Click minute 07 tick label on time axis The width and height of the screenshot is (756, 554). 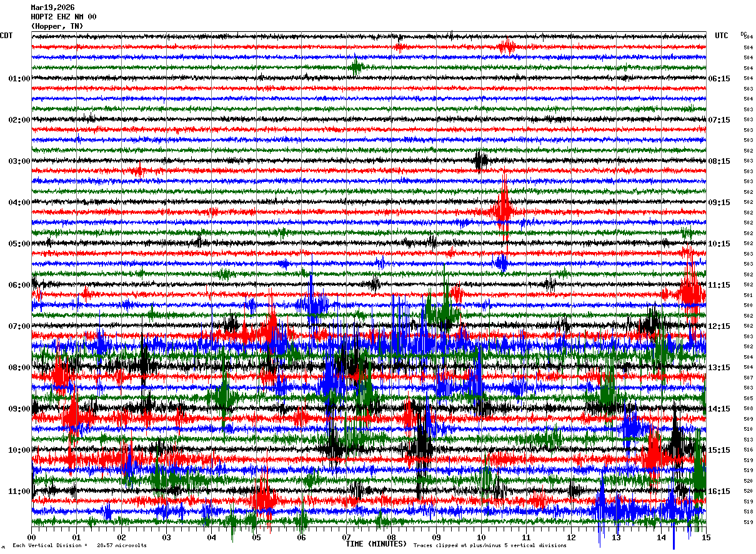coord(346,537)
